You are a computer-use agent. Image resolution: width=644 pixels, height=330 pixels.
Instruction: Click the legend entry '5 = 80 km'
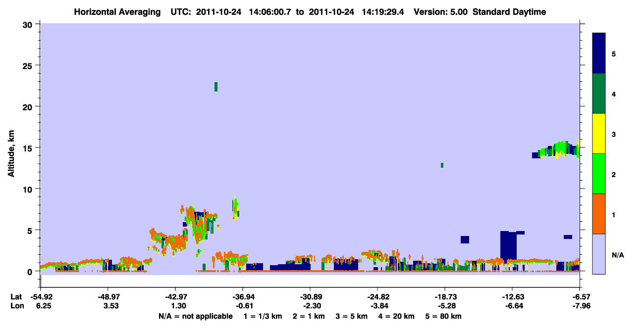[x=444, y=316]
